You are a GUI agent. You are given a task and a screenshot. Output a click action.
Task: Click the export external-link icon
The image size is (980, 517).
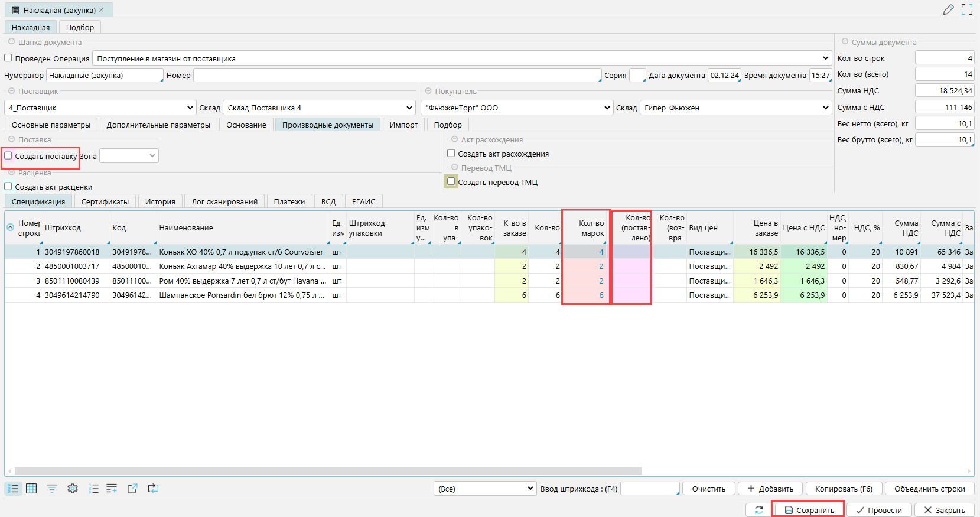click(132, 489)
